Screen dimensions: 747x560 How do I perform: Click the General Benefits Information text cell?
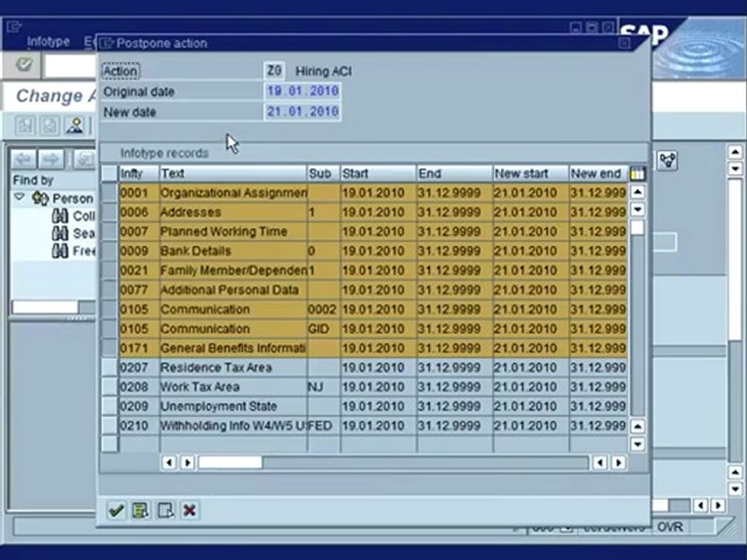pos(233,348)
